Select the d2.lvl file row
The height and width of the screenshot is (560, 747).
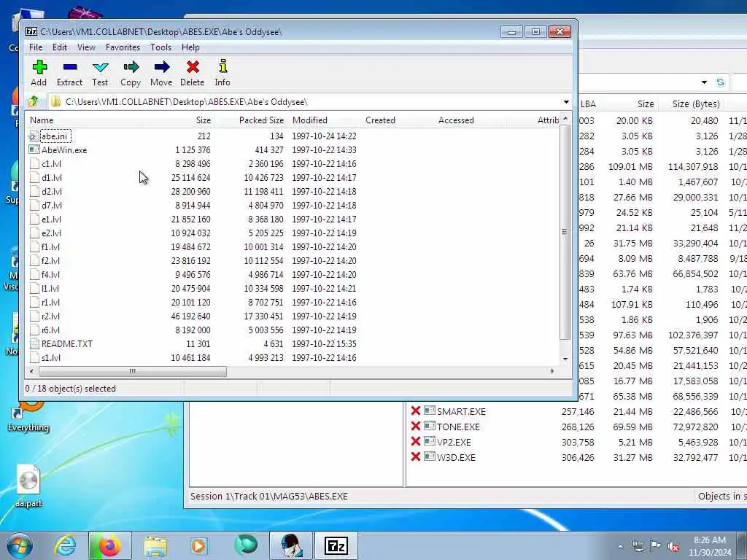coord(293,192)
